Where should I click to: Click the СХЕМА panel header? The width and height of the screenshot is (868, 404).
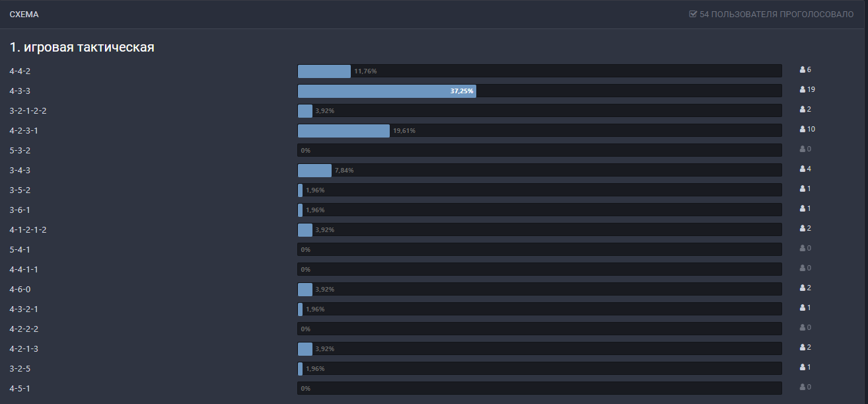click(x=24, y=14)
